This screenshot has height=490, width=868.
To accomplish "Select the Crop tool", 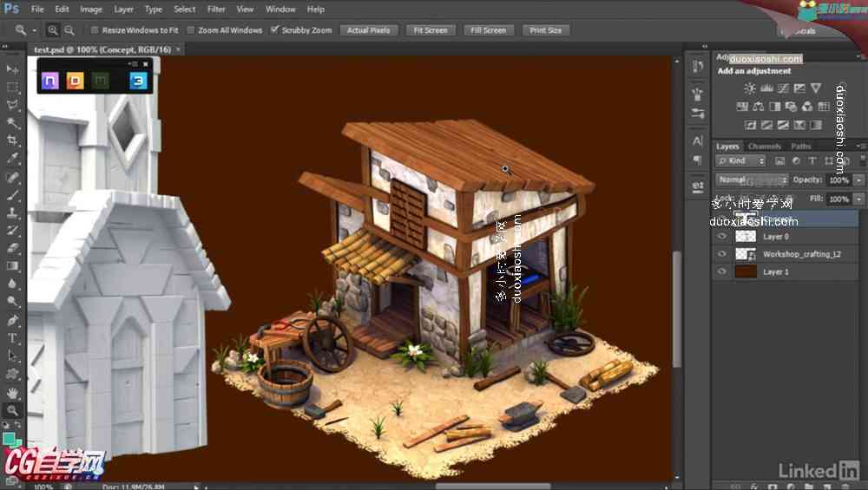I will (x=12, y=140).
